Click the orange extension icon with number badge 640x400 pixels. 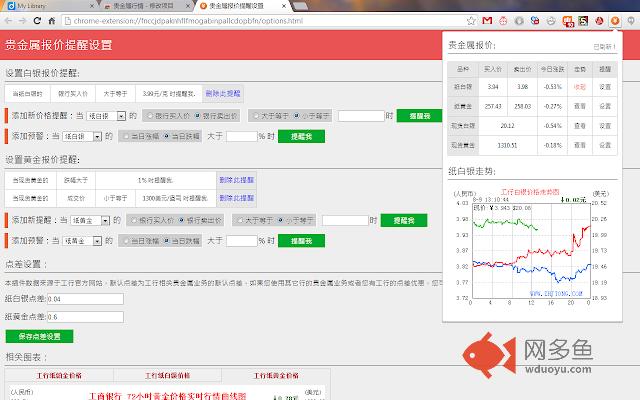click(x=568, y=21)
